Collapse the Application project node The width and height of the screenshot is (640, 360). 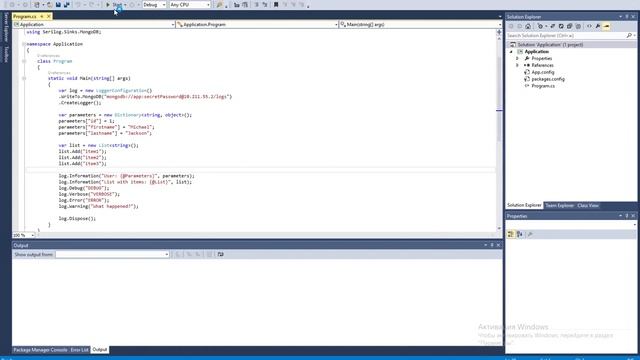tap(511, 52)
